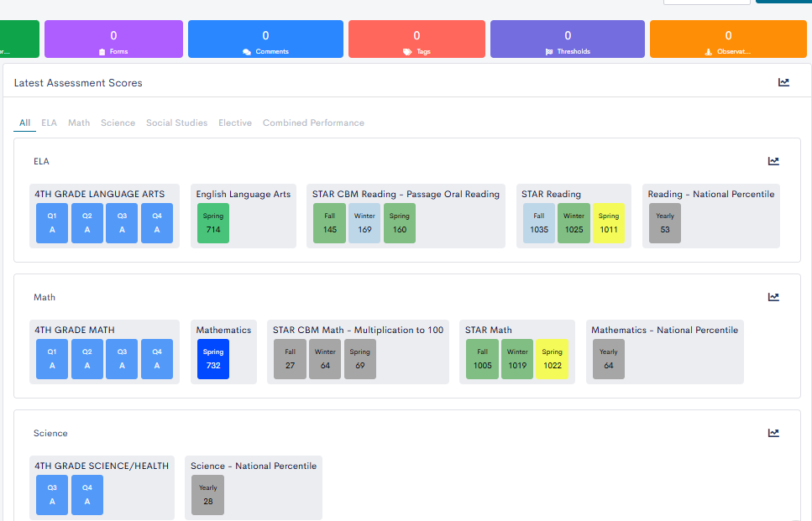Click STAR CBM Math Fall 27 tile
The width and height of the screenshot is (812, 521).
pos(290,359)
